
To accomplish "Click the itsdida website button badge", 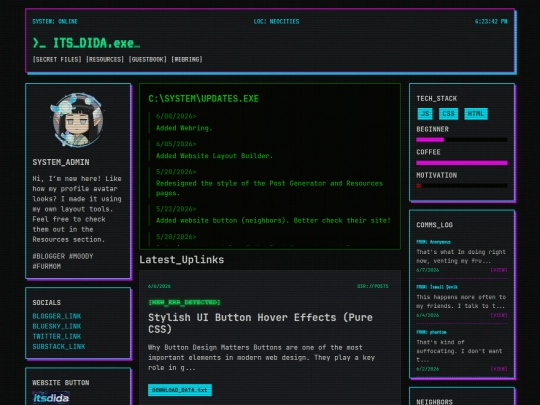I will click(51, 398).
